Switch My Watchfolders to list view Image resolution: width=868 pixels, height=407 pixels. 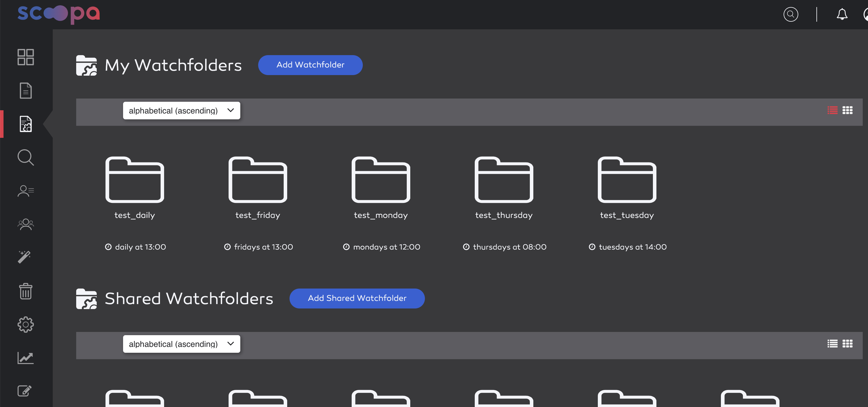click(x=832, y=110)
